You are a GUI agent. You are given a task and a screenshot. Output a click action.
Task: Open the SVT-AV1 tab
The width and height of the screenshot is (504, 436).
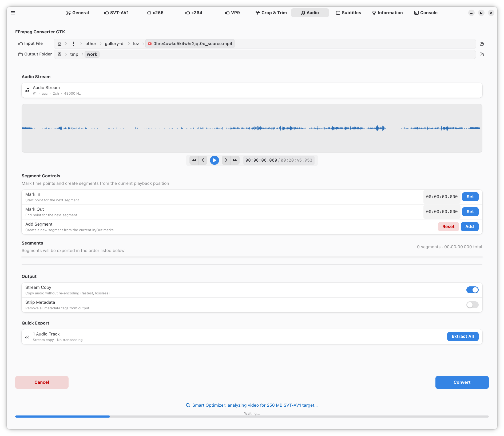point(117,13)
